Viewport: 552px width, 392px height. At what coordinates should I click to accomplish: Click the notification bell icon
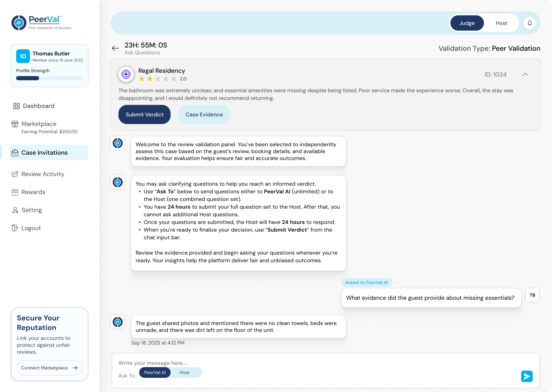click(x=530, y=23)
